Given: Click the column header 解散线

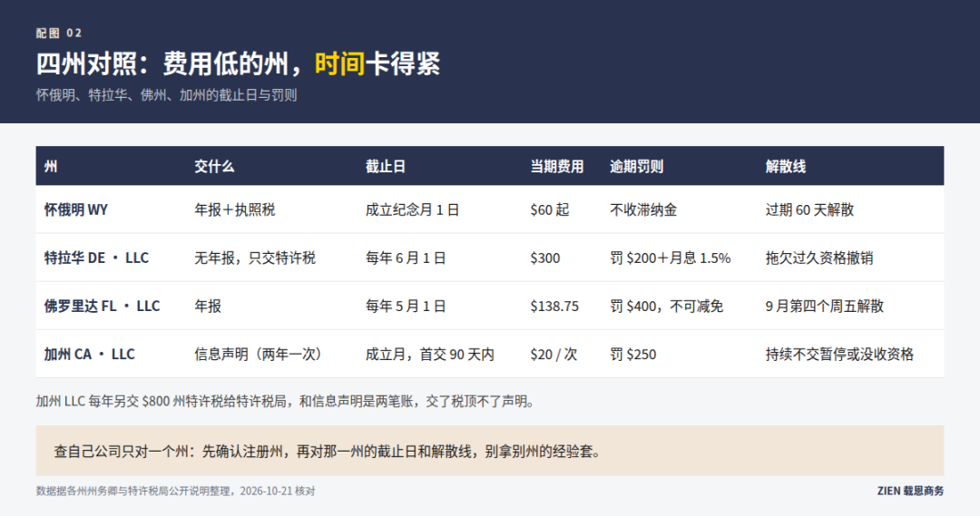Looking at the screenshot, I should [x=785, y=166].
